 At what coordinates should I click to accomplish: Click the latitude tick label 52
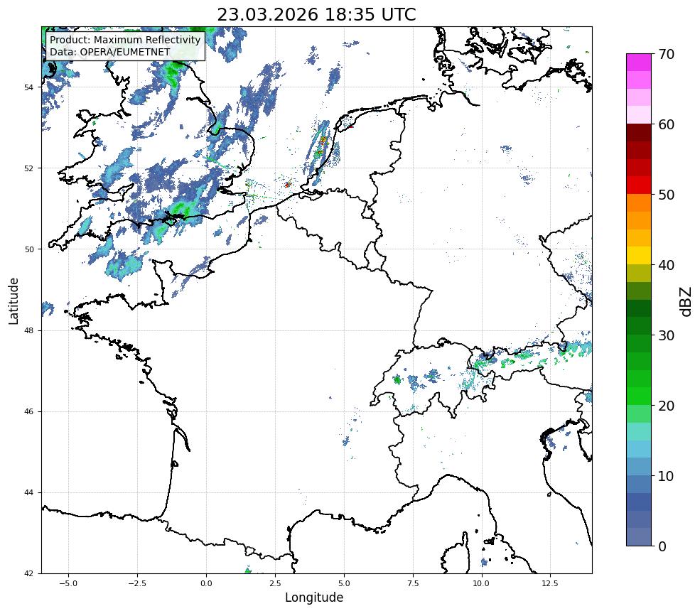coord(28,168)
